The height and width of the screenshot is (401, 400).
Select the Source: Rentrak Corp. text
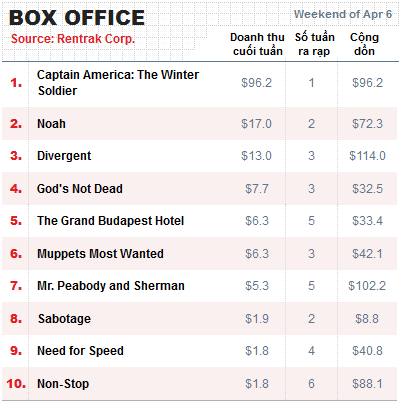(x=73, y=39)
